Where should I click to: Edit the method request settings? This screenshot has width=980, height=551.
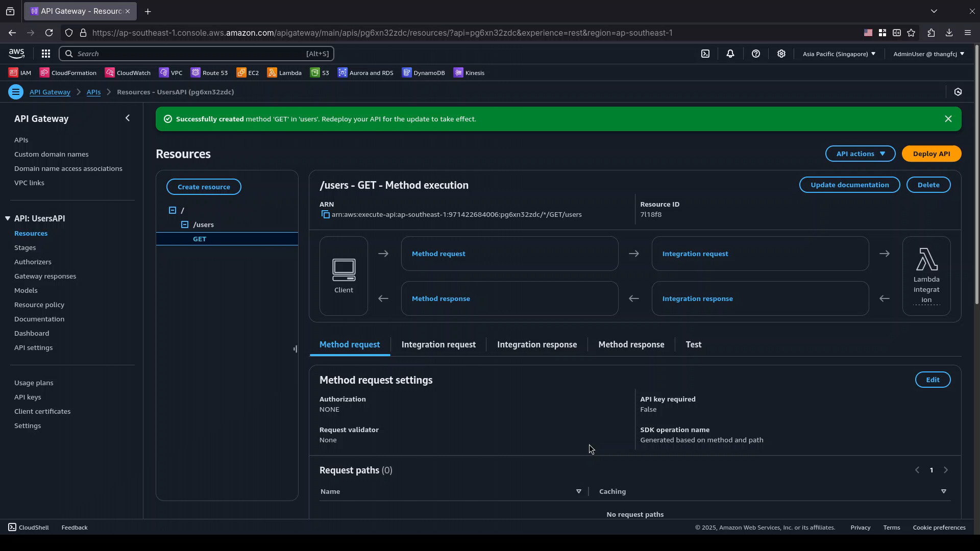(933, 380)
